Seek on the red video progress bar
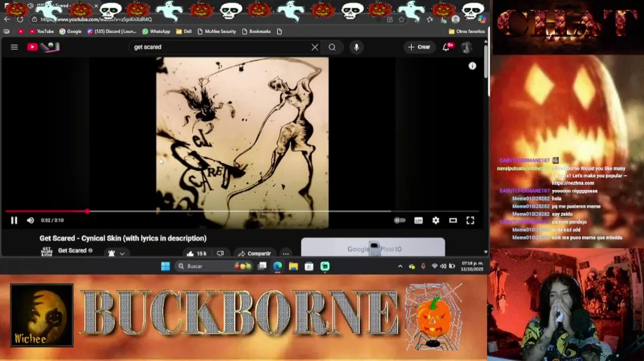This screenshot has height=361, width=644. tap(242, 211)
